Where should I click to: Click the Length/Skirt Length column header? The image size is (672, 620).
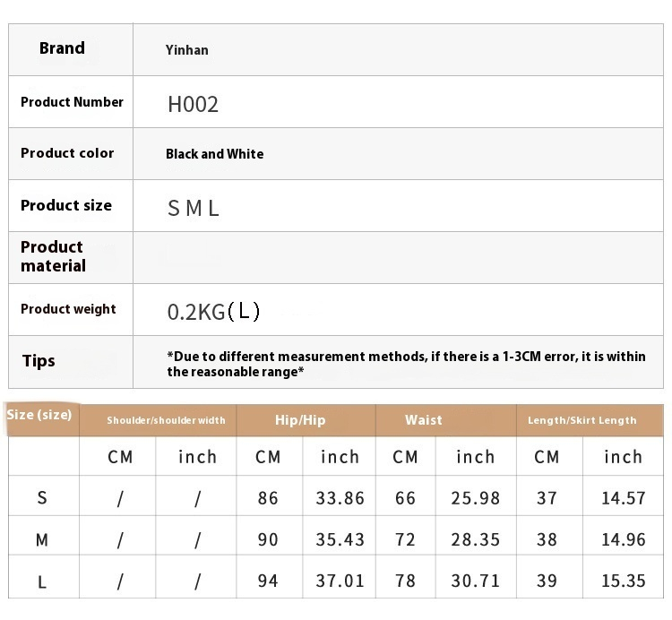click(582, 420)
